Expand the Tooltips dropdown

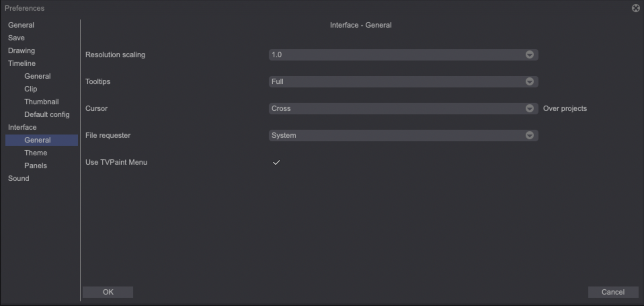coord(530,81)
